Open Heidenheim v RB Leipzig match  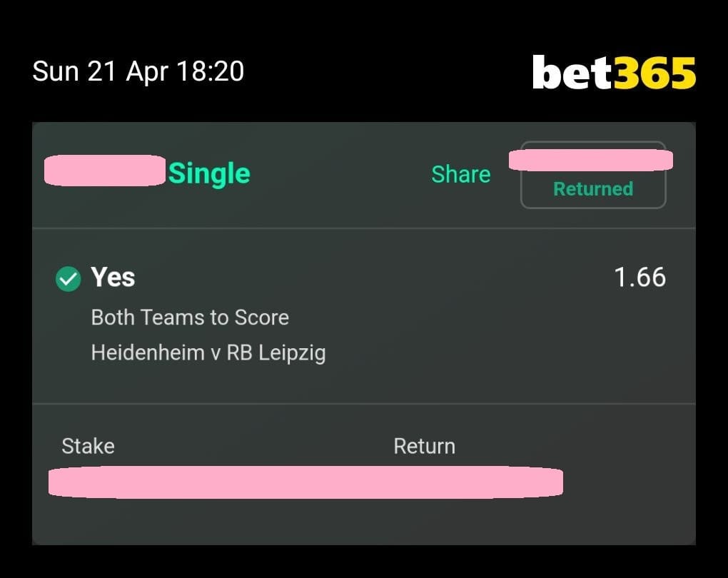click(208, 353)
